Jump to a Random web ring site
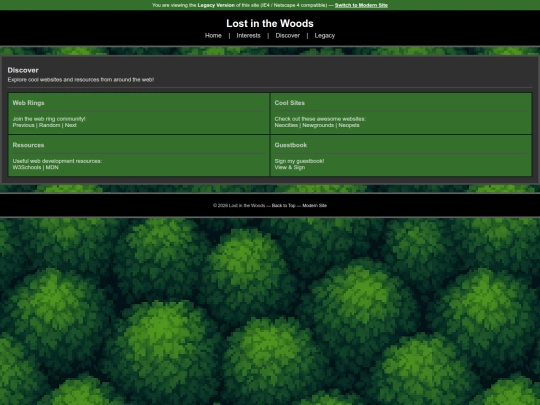Image resolution: width=540 pixels, height=405 pixels. 50,125
